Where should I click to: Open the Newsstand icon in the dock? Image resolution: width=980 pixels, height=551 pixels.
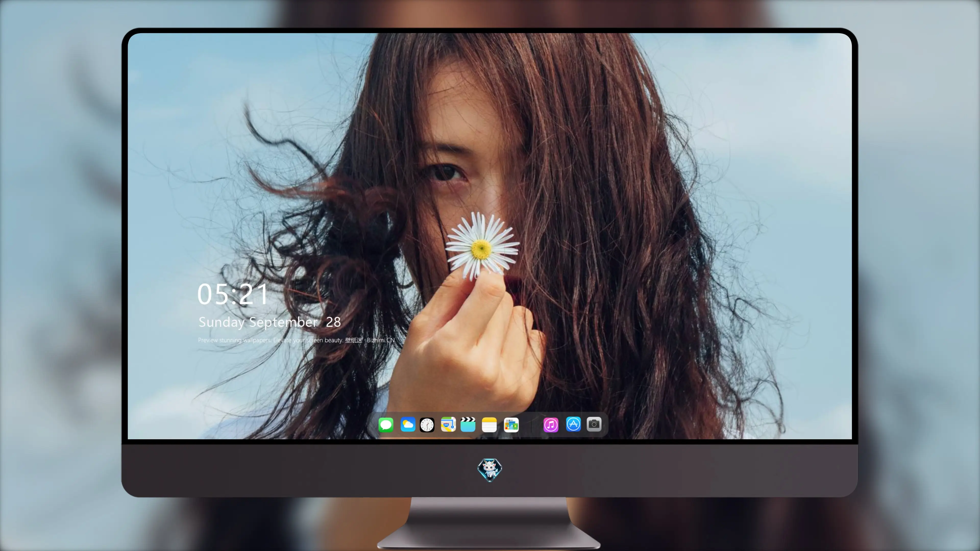pyautogui.click(x=511, y=424)
